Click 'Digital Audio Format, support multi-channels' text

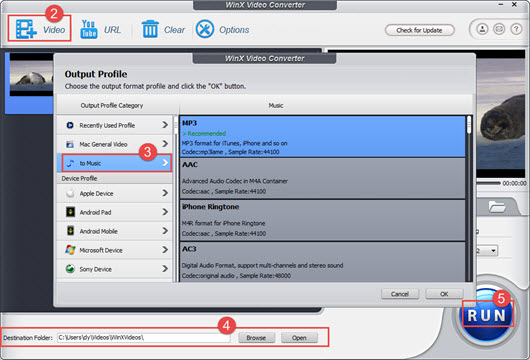(x=262, y=266)
